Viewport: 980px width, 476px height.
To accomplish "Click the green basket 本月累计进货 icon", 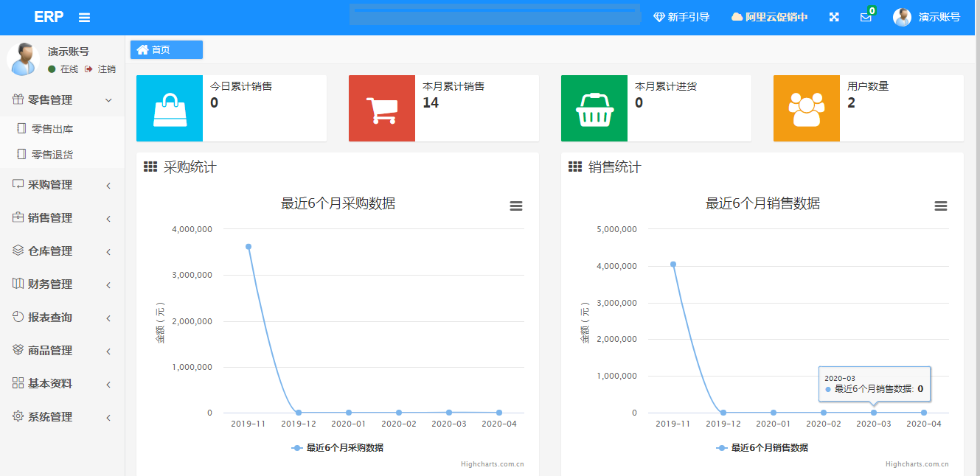I will [594, 108].
